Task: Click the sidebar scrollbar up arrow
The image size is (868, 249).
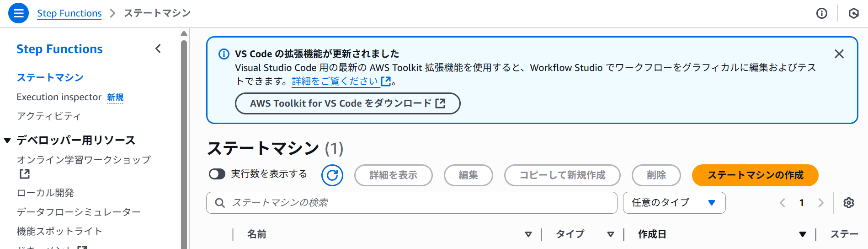Action: point(184,33)
